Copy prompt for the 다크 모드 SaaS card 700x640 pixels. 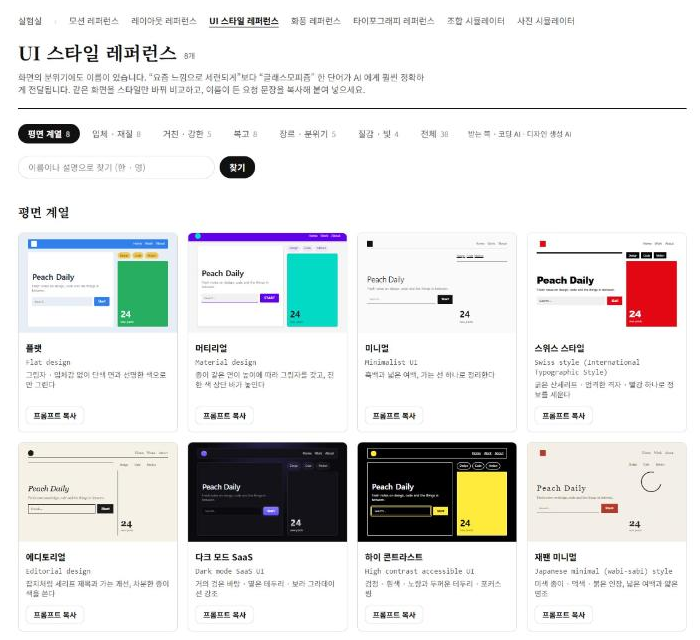coord(225,615)
